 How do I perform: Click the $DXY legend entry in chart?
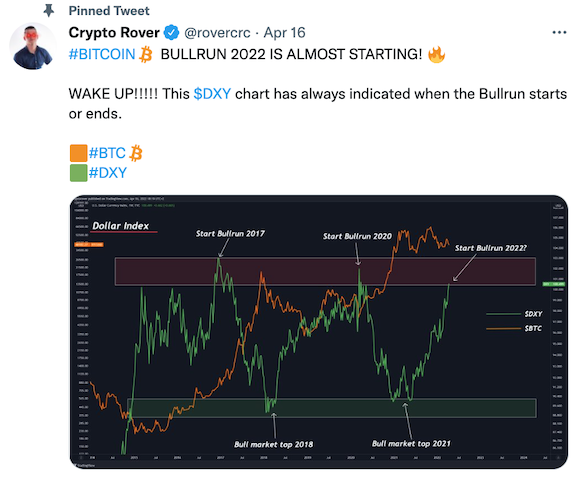514,314
